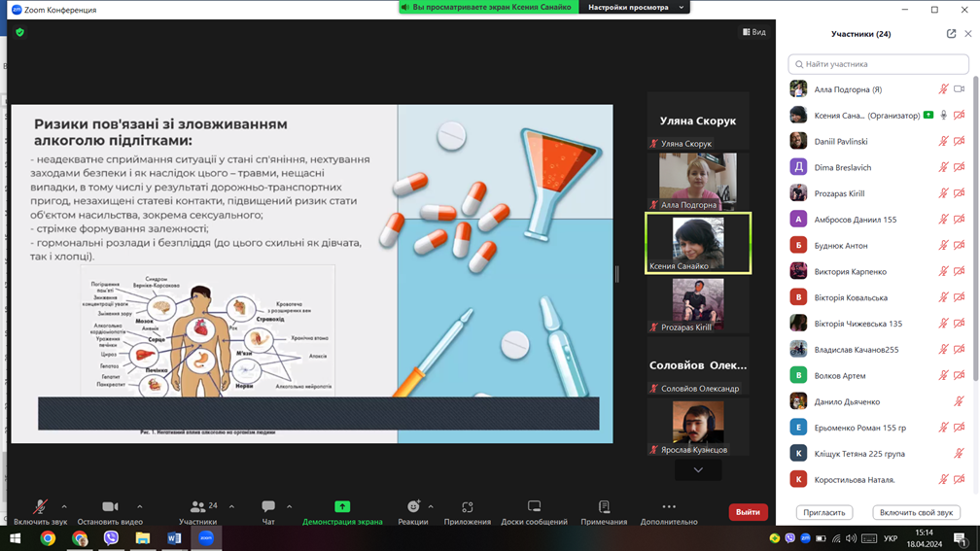This screenshot has width=980, height=551.
Task: Select participant Виктория Карпенко in the list
Action: (878, 272)
